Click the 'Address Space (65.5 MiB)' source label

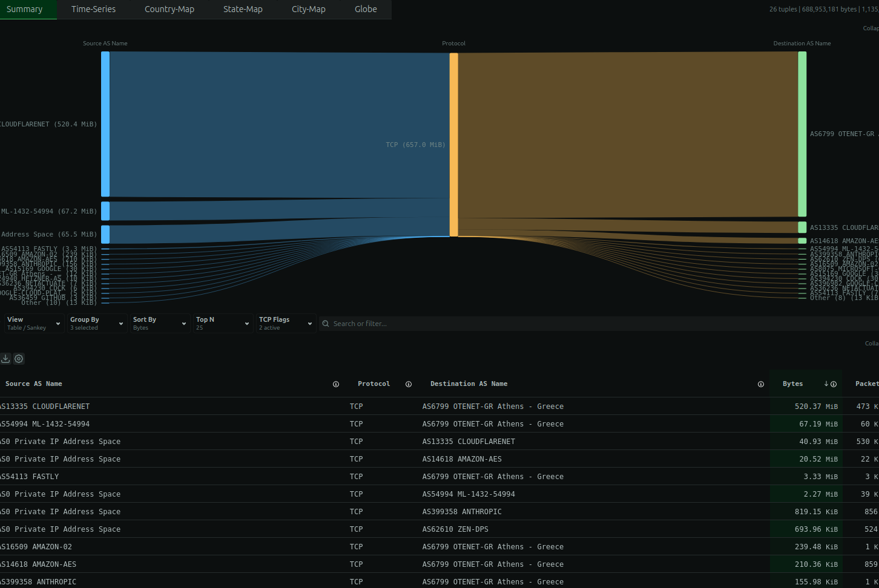[x=49, y=235]
